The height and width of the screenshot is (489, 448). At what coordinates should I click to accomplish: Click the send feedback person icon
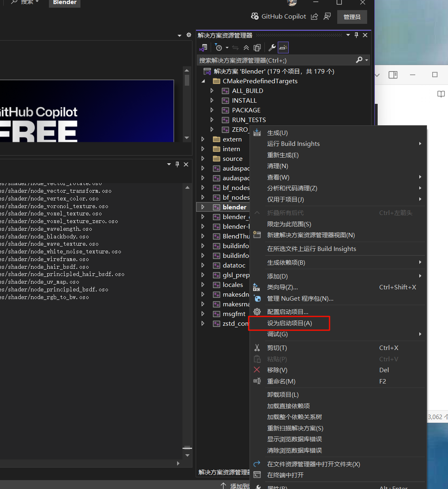[327, 17]
